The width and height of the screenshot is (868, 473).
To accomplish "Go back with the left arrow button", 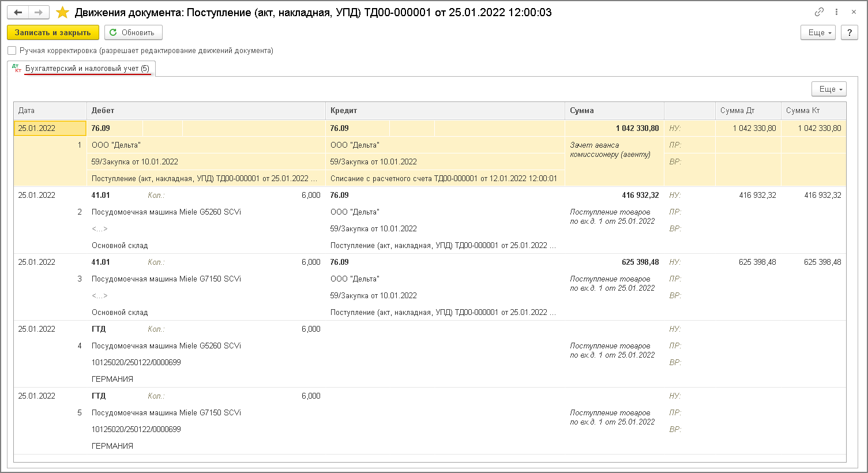I will point(18,12).
